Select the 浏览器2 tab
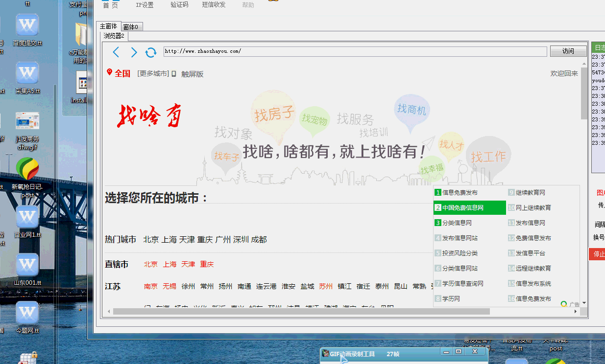The height and width of the screenshot is (364, 605). click(114, 36)
